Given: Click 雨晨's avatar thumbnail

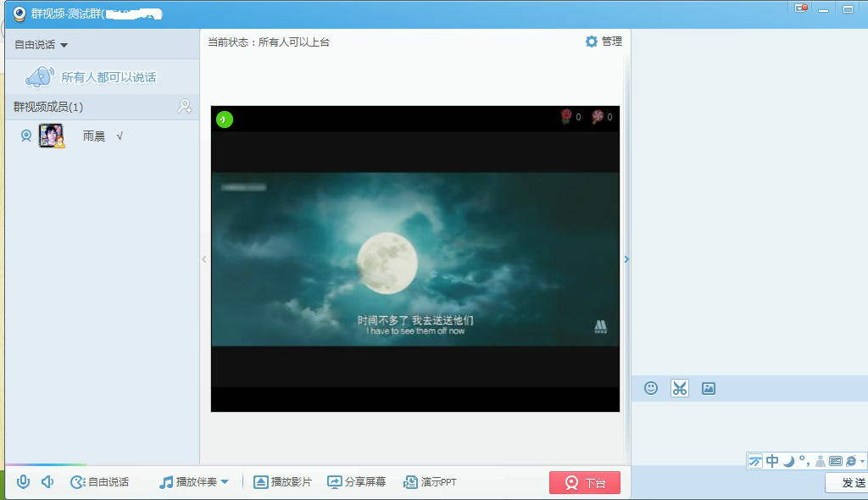Looking at the screenshot, I should [52, 136].
